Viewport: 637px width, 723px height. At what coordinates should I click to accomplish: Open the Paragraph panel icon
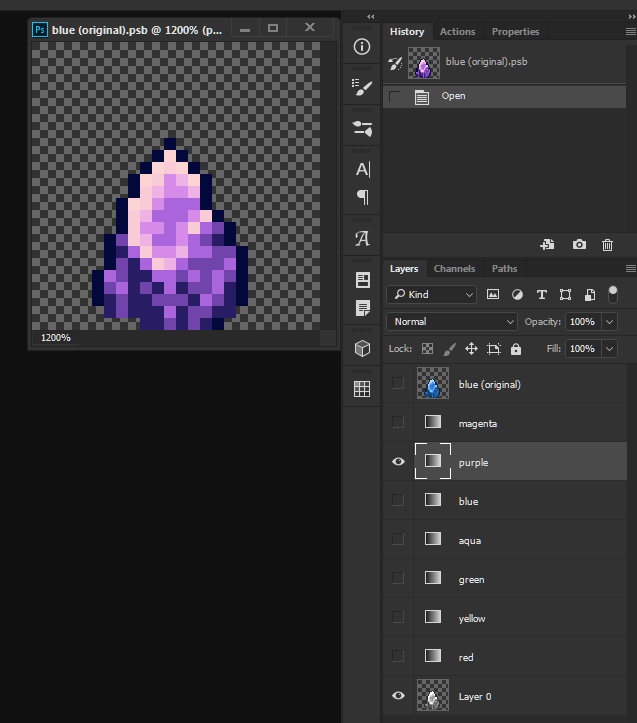tap(362, 197)
